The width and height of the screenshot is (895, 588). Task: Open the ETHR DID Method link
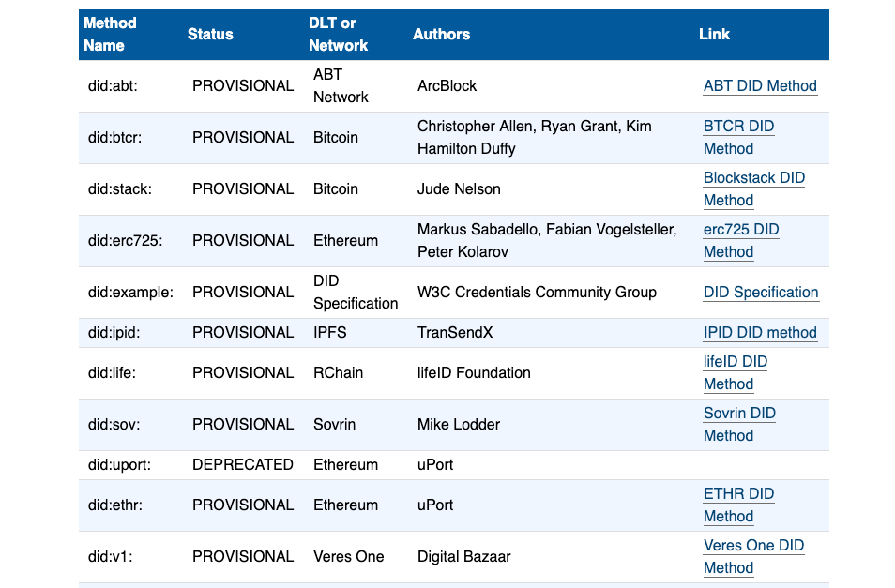click(738, 494)
